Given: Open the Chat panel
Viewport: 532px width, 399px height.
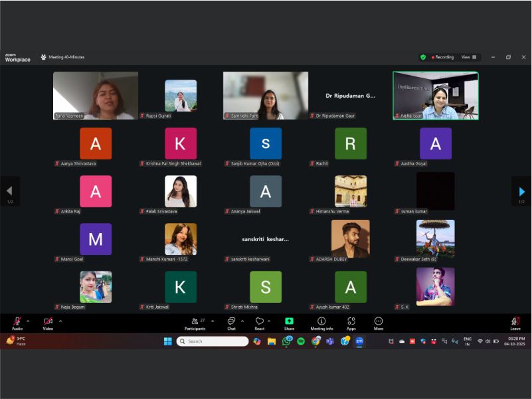Looking at the screenshot, I should pos(231,322).
